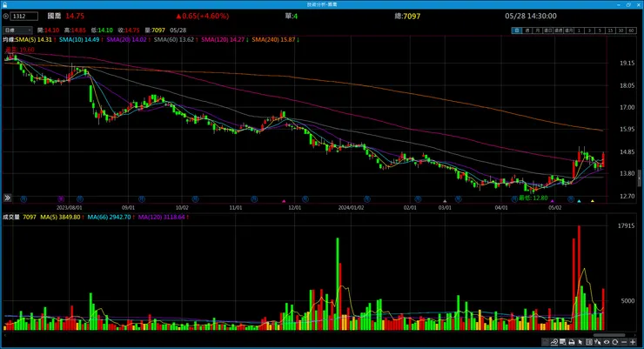Select the arrow pointer cursor tool
Image resolution: width=644 pixels, height=349 pixels.
coord(580,342)
